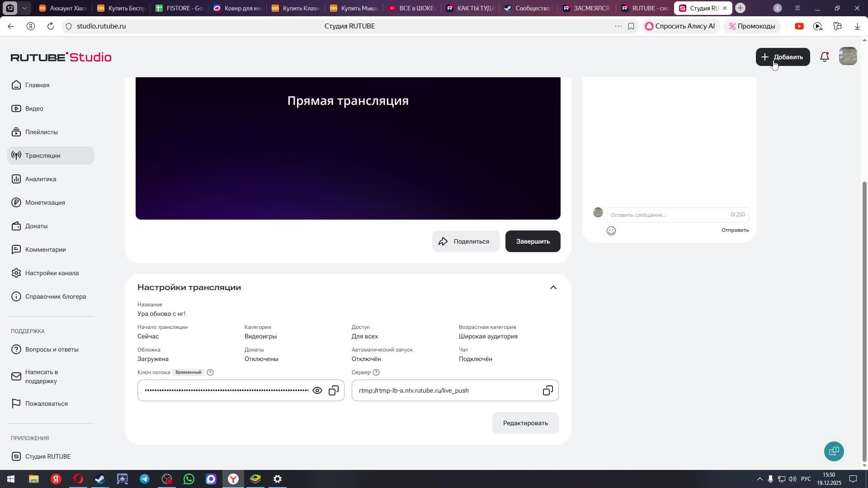The height and width of the screenshot is (488, 868).
Task: Click the Завершить button to end stream
Action: pos(533,241)
